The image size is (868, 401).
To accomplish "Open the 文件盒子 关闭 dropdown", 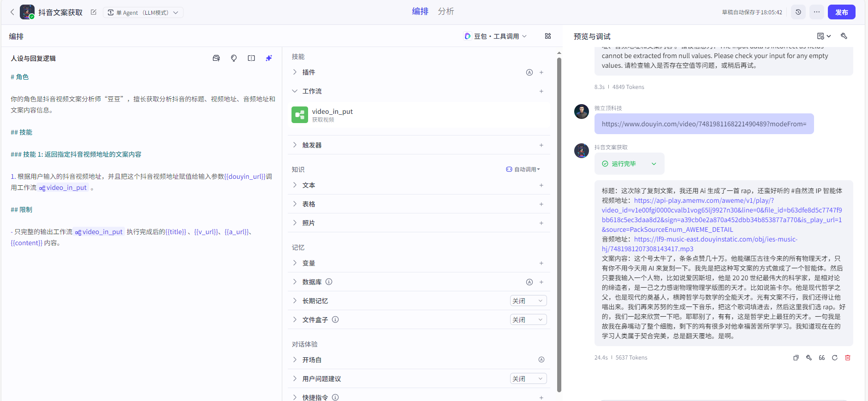I will point(529,319).
